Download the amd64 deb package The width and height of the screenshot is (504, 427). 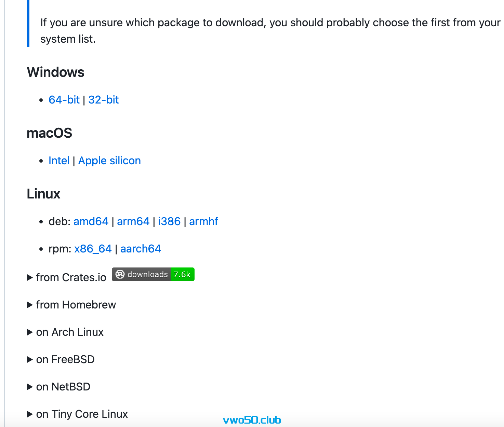click(x=91, y=221)
